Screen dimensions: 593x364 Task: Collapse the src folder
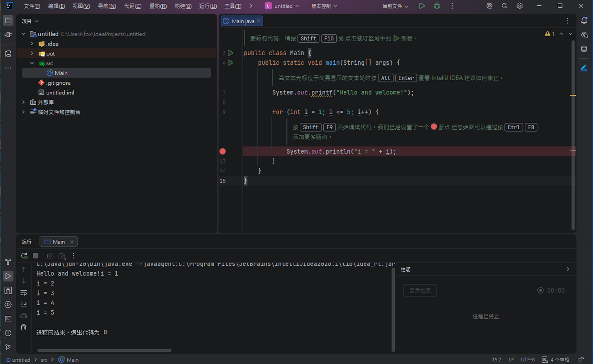tap(32, 63)
